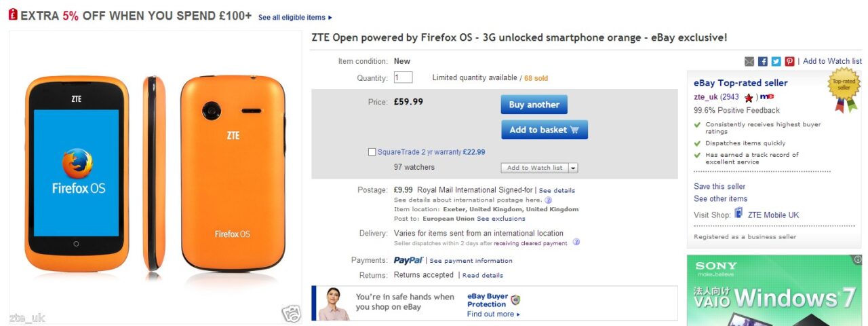Tick the SquareTrade 2 yr warranty checkbox
868x326 pixels.
[372, 152]
